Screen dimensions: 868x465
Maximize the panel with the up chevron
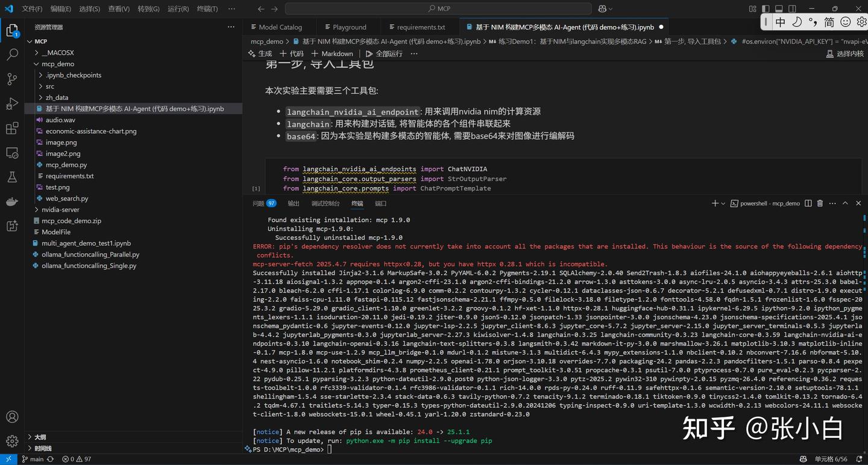pos(845,204)
